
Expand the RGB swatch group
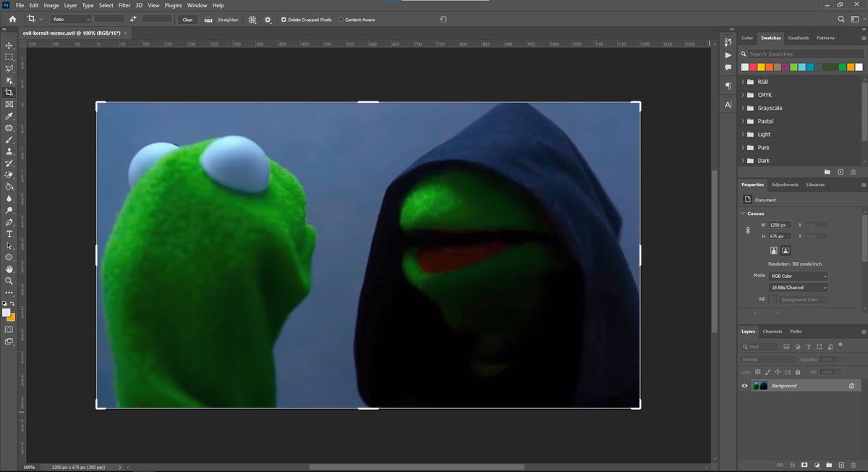tap(743, 82)
